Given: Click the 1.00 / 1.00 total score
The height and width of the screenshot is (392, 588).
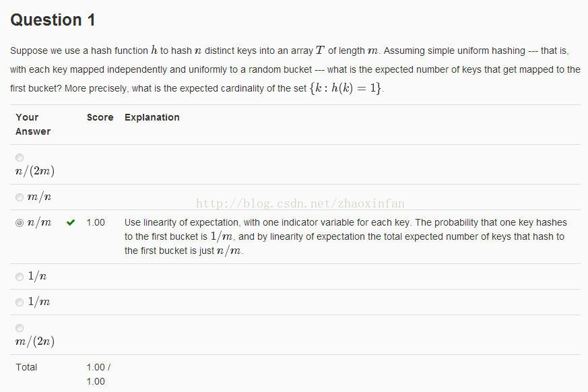Looking at the screenshot, I should 98,374.
